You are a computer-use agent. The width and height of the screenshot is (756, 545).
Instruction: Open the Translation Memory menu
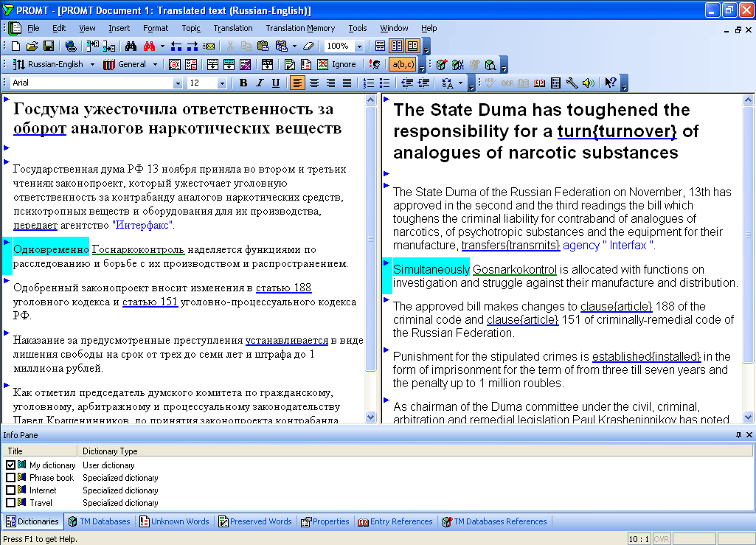300,28
